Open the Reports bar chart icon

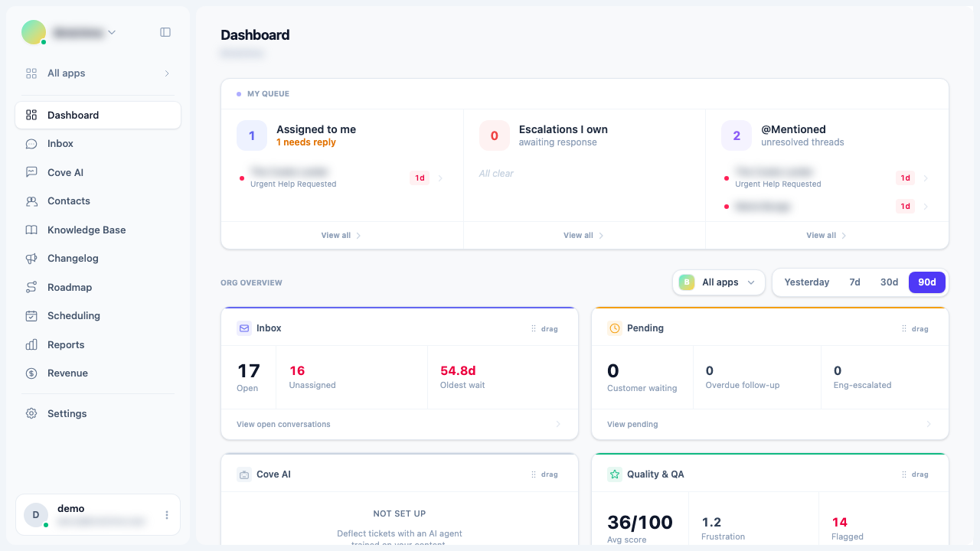pyautogui.click(x=31, y=344)
